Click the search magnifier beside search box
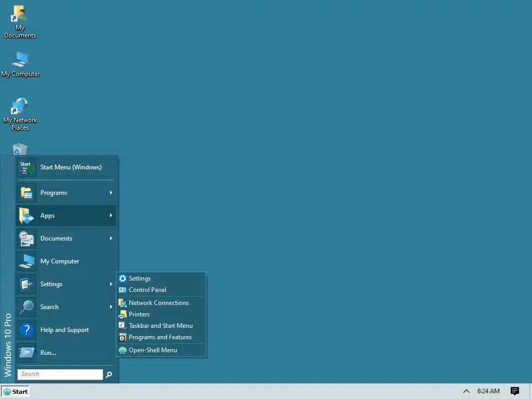 (x=109, y=375)
